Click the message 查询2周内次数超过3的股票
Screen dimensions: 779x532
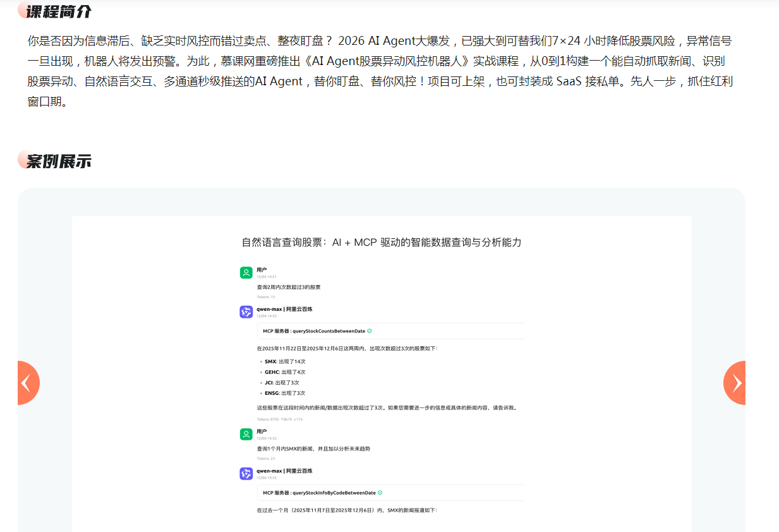pos(289,287)
